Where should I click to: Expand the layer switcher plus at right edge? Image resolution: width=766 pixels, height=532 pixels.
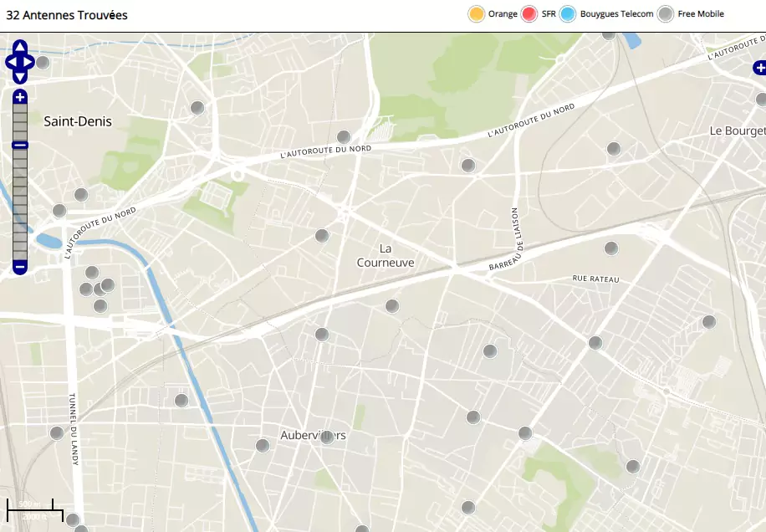pos(759,69)
